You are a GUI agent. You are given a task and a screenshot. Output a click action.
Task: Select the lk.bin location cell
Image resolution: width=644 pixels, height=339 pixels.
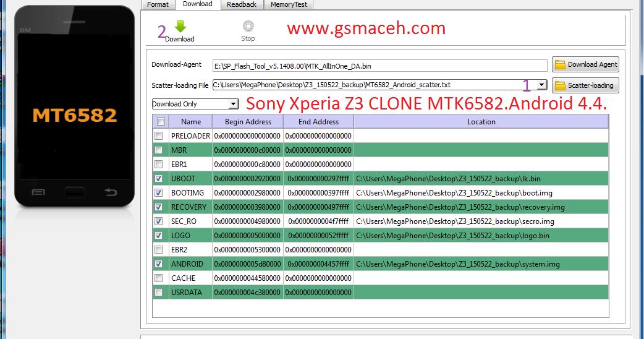(481, 178)
